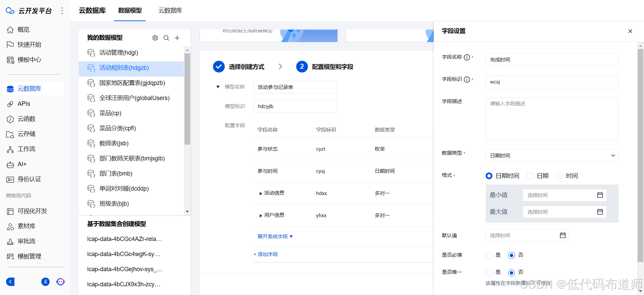Set 是否必填 to 否
Screen dimensions: 644x295
click(x=512, y=255)
